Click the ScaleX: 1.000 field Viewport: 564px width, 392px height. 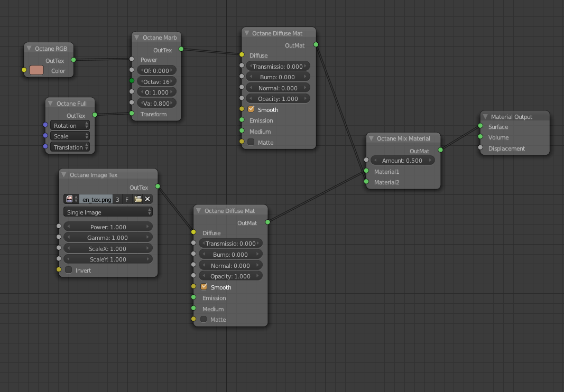tap(108, 248)
